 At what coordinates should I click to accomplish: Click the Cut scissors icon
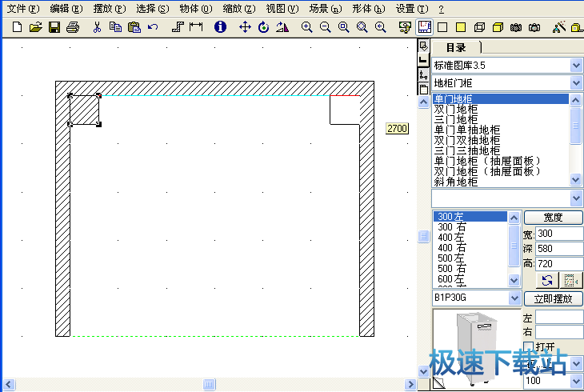click(x=97, y=27)
